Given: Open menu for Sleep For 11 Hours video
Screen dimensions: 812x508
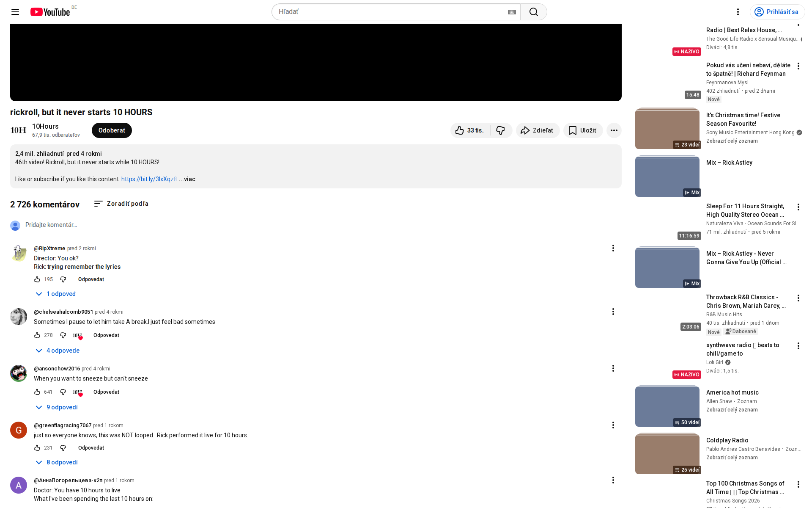Looking at the screenshot, I should (798, 207).
